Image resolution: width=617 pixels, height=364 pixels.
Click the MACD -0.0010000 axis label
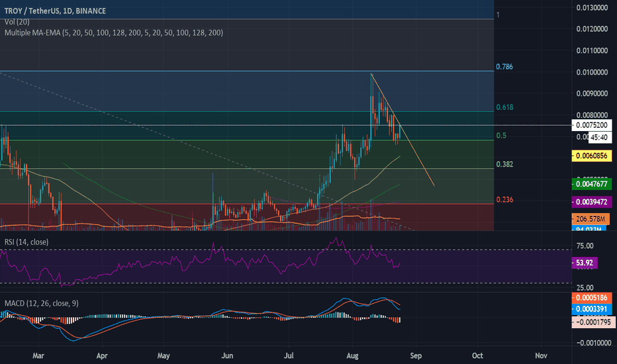[594, 343]
